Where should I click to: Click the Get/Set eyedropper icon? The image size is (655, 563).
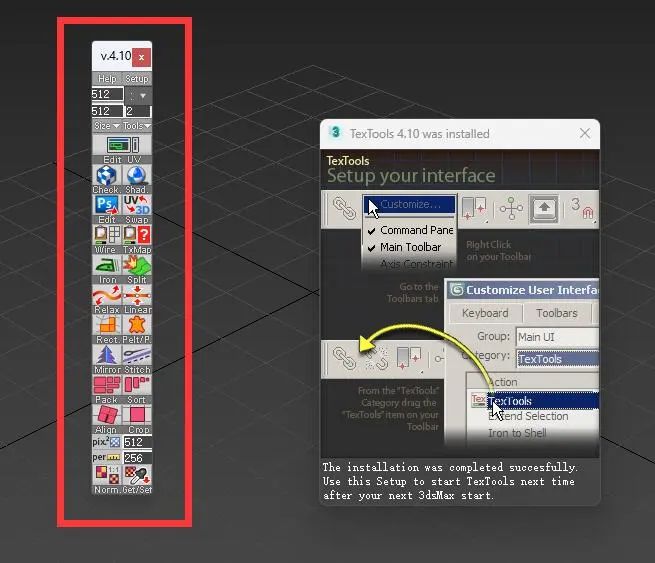tap(137, 475)
